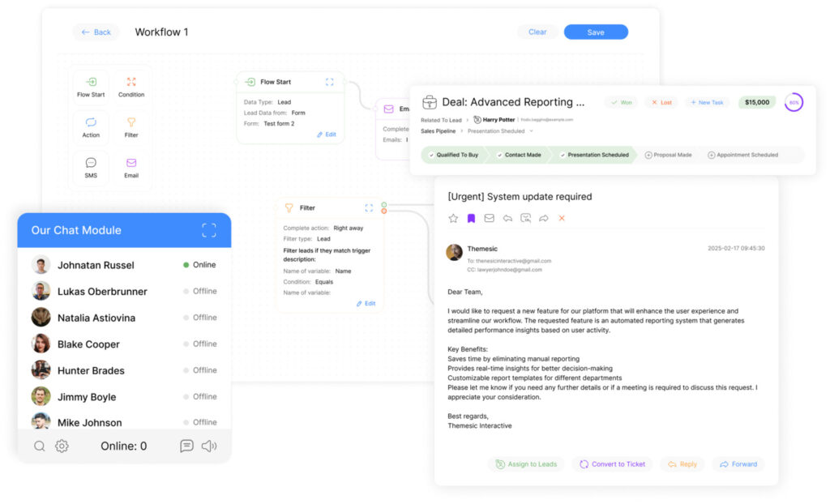This screenshot has width=830, height=504.
Task: Select the Proposal Made pipeline stage
Action: tap(668, 155)
